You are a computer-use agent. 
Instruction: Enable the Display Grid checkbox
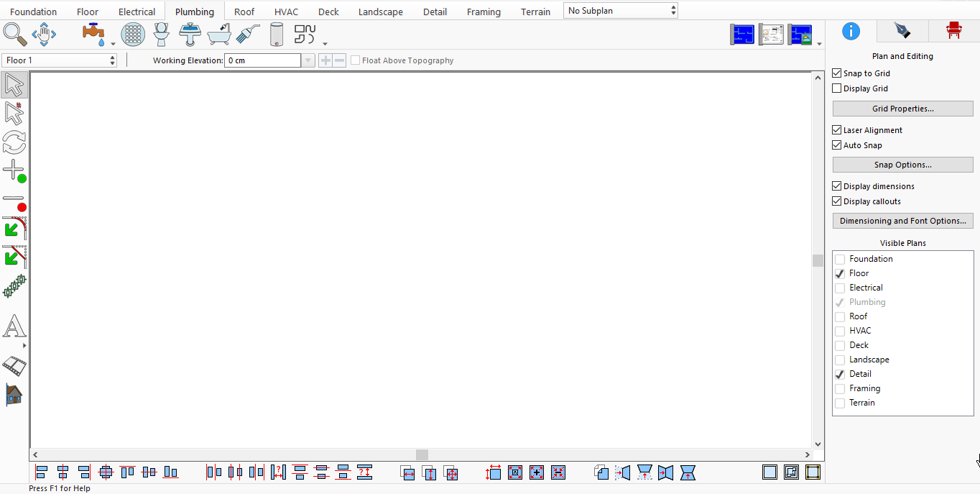pos(836,88)
